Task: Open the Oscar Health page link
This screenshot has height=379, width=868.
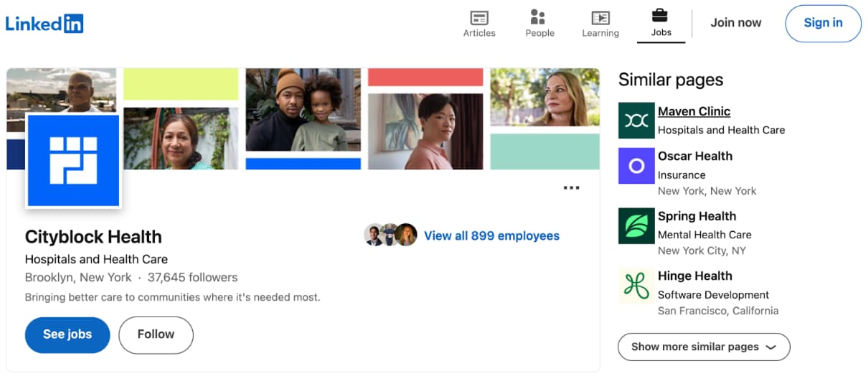Action: [x=695, y=156]
